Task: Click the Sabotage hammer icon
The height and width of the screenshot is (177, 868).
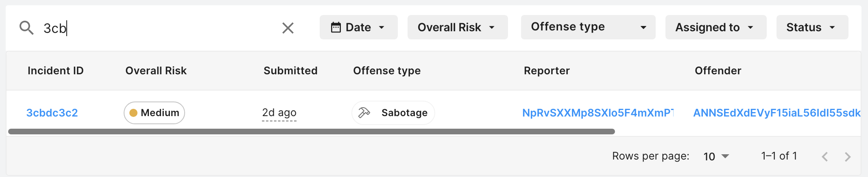Action: pos(364,112)
